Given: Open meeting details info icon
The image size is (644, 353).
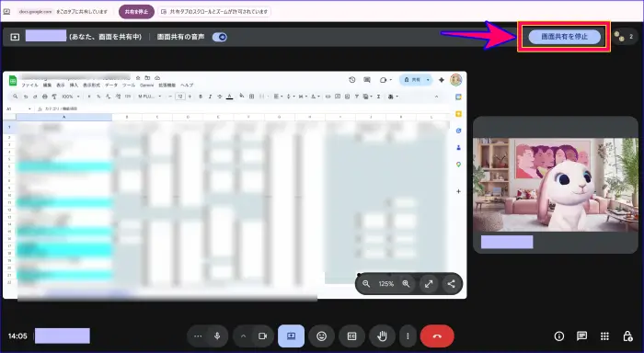Looking at the screenshot, I should coord(559,336).
